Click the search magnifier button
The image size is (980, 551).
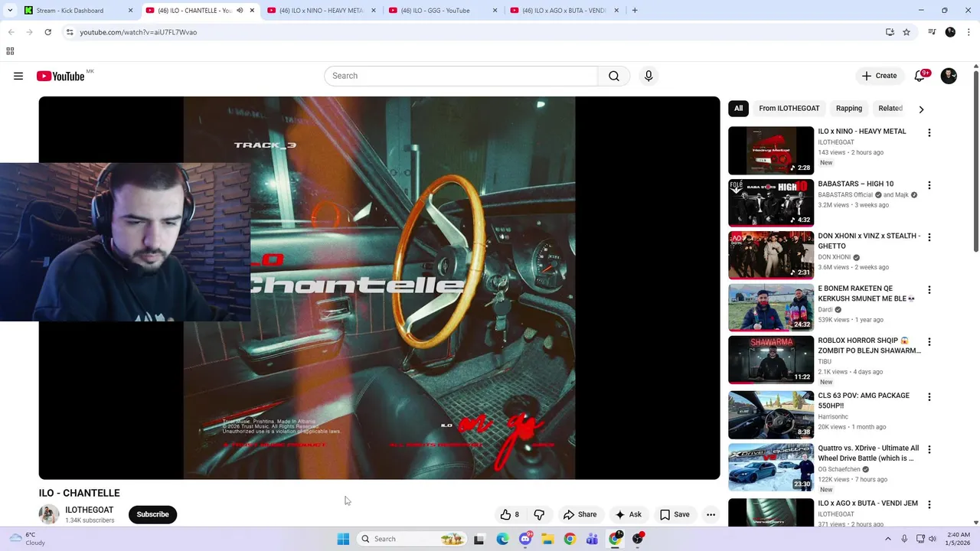pyautogui.click(x=614, y=76)
